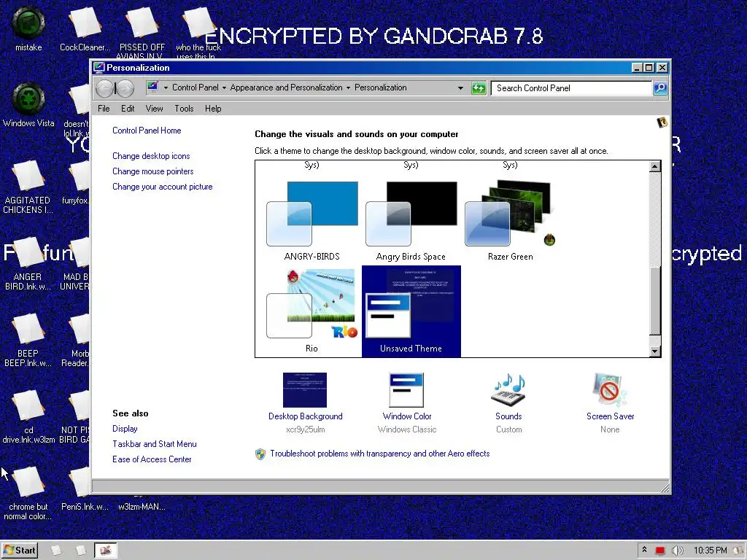Open the mistake desktop icon
Image resolution: width=747 pixels, height=560 pixels.
pyautogui.click(x=28, y=28)
